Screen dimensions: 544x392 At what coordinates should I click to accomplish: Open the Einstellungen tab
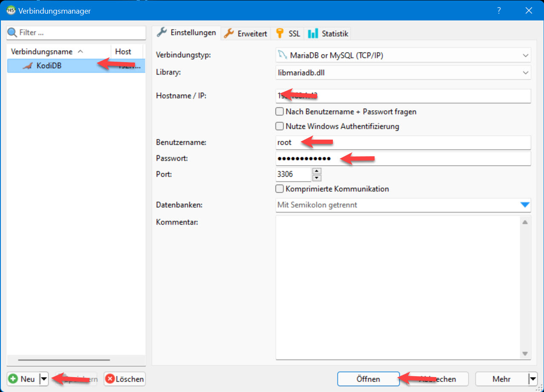[186, 33]
